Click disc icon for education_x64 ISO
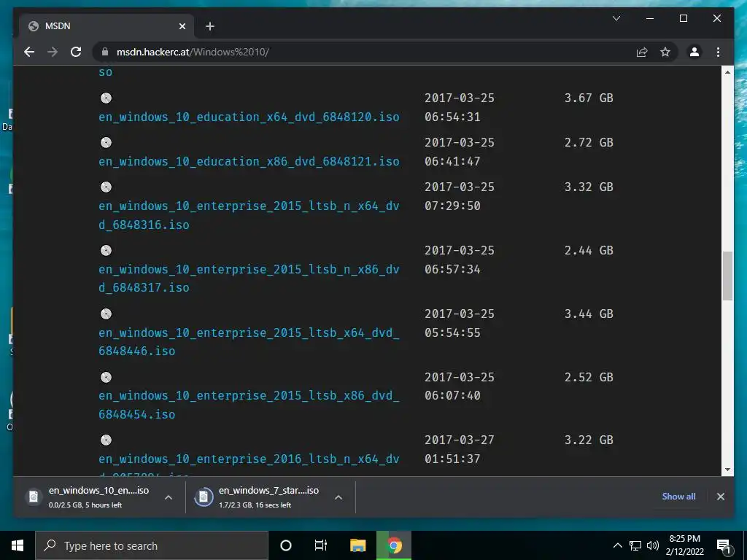Image resolution: width=747 pixels, height=560 pixels. pos(106,98)
